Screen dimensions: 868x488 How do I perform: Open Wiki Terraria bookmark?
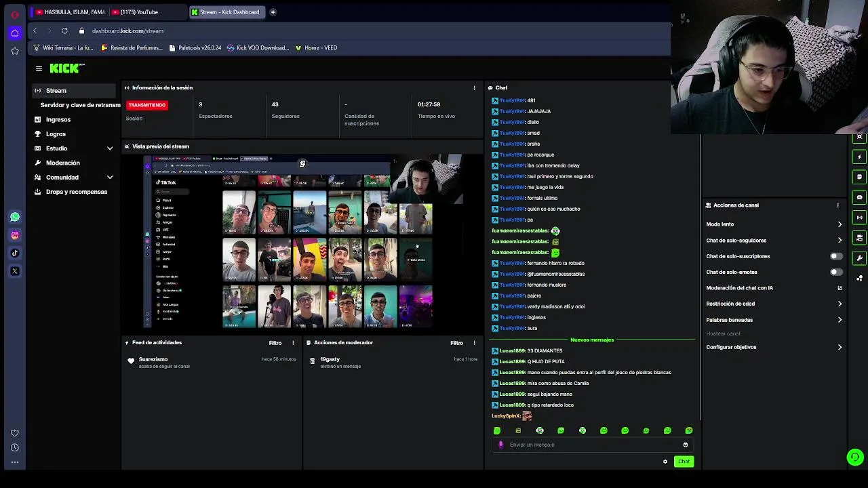click(x=63, y=48)
